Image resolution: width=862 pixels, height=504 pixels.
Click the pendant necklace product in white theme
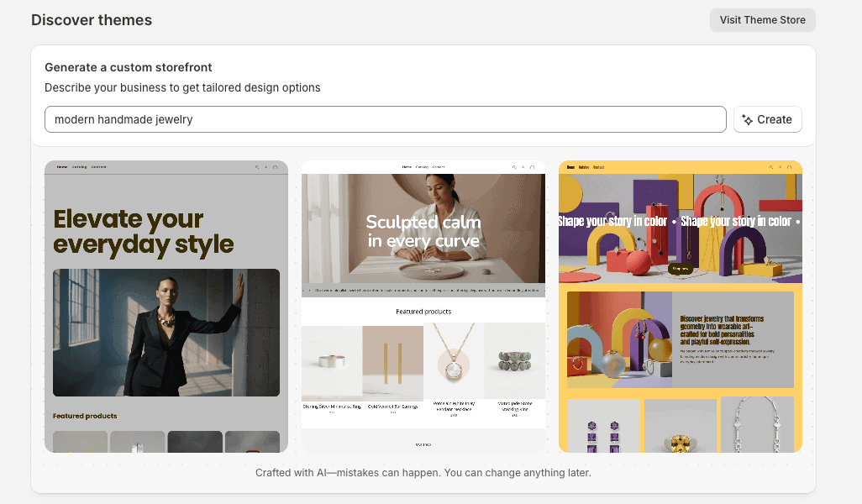pos(454,360)
